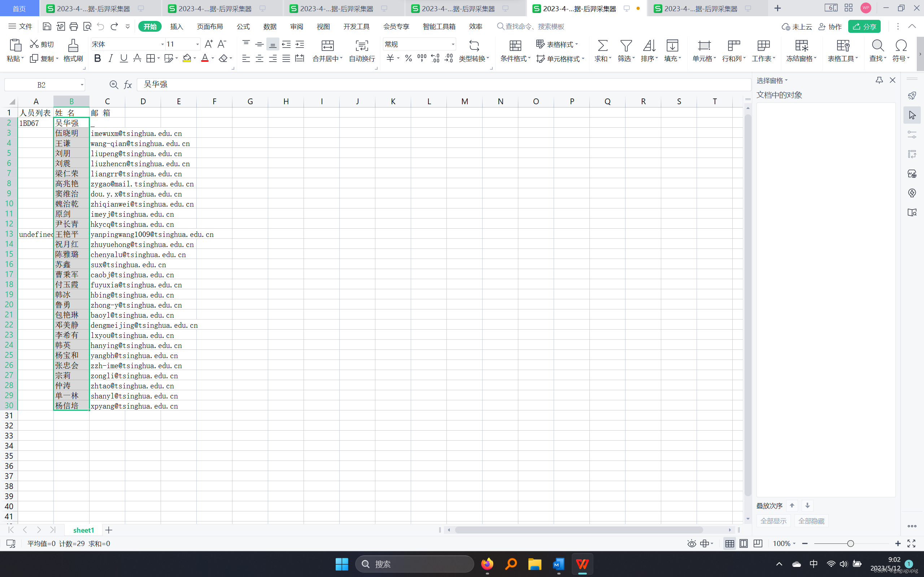Screen dimensions: 924x577
Task: Open the 公式 (Formulas) ribbon tab
Action: point(243,26)
